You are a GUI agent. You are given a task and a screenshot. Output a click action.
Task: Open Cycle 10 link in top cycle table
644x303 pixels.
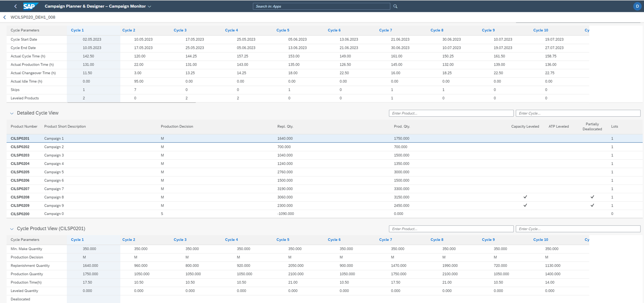(x=541, y=30)
